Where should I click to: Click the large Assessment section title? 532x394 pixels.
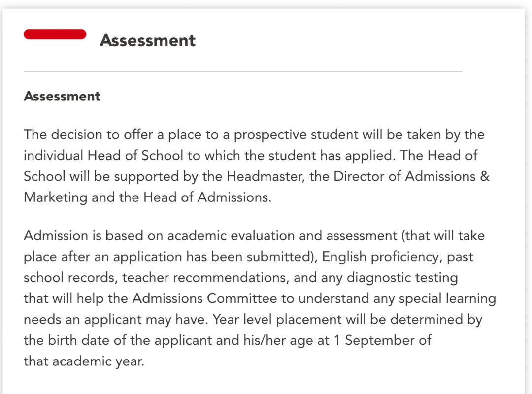148,40
